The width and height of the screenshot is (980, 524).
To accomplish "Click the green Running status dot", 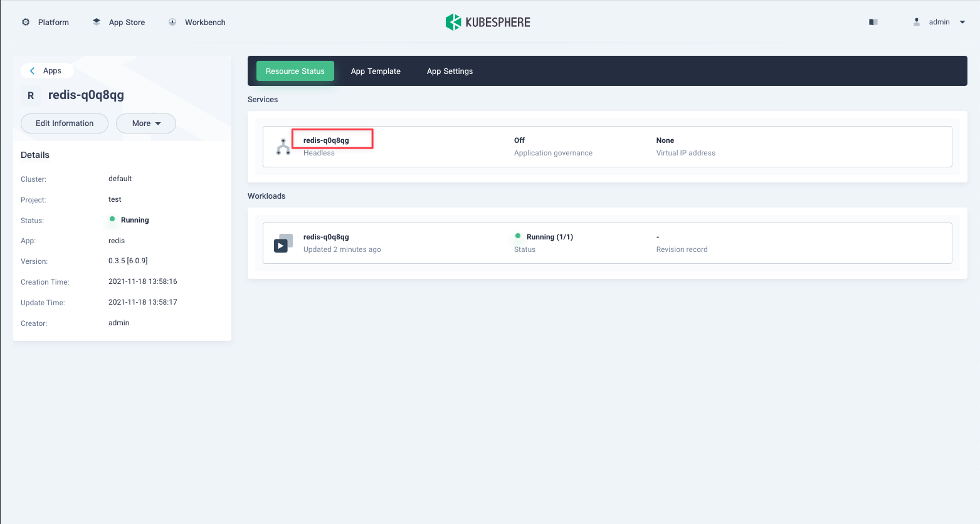I will coord(111,220).
